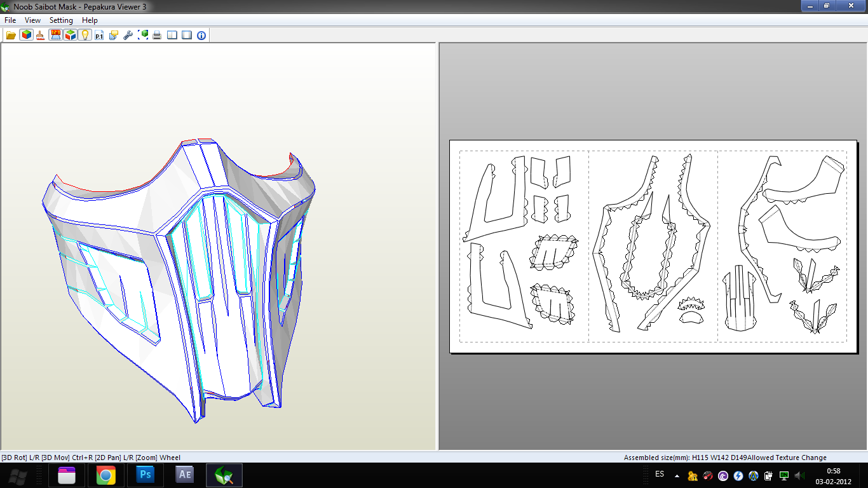Open Google Chrome from the taskbar
Viewport: 868px width, 488px height.
(106, 475)
